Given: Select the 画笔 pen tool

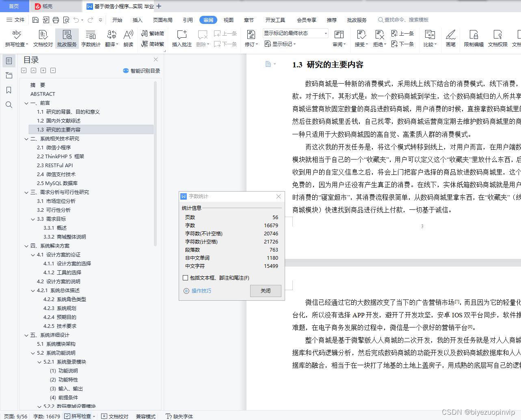Looking at the screenshot, I should click(x=451, y=39).
